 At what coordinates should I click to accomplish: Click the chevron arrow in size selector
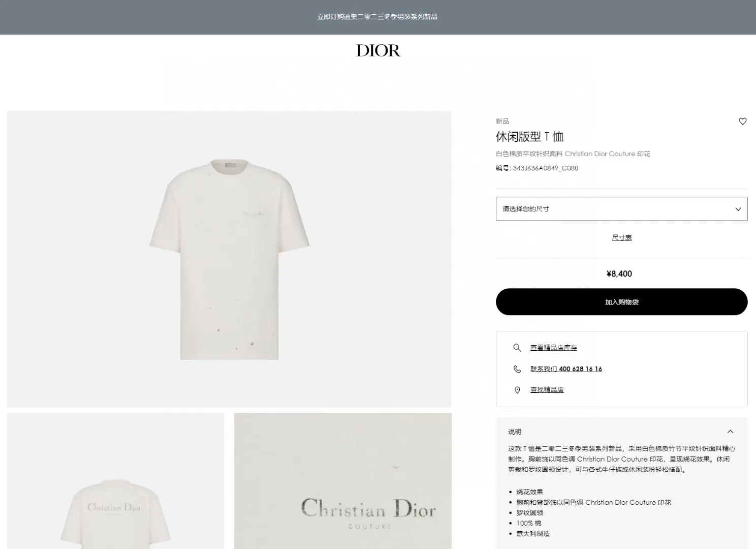point(738,209)
